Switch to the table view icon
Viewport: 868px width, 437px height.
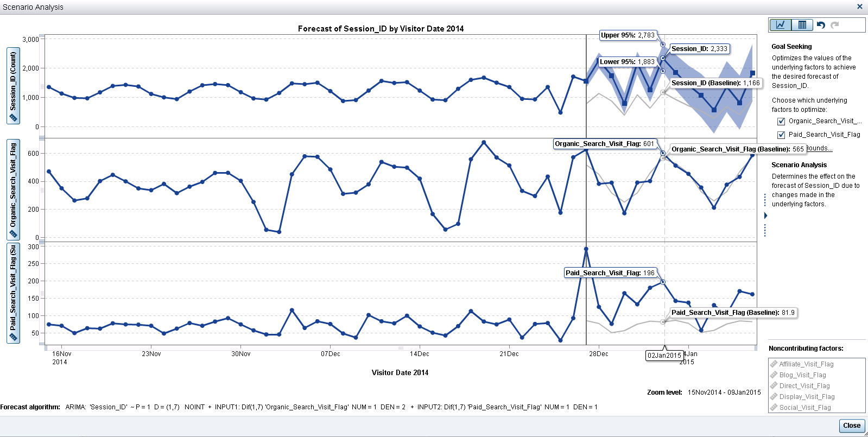[x=802, y=25]
